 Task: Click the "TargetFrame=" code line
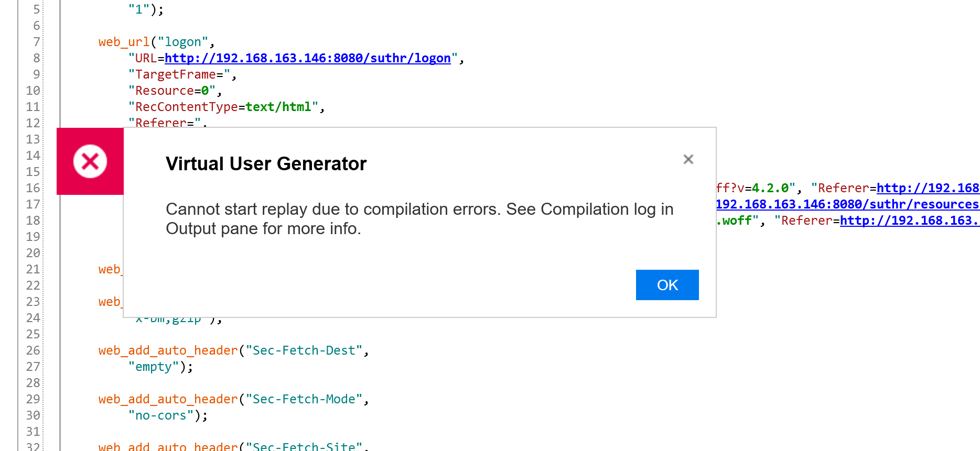coord(182,74)
